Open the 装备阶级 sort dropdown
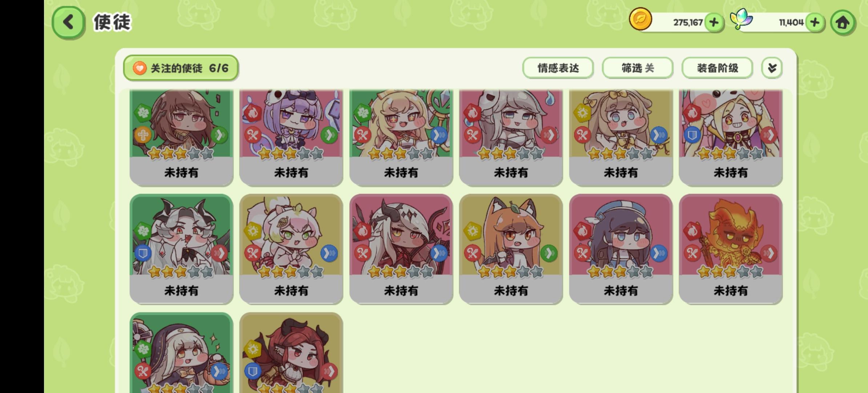868x393 pixels. click(717, 68)
